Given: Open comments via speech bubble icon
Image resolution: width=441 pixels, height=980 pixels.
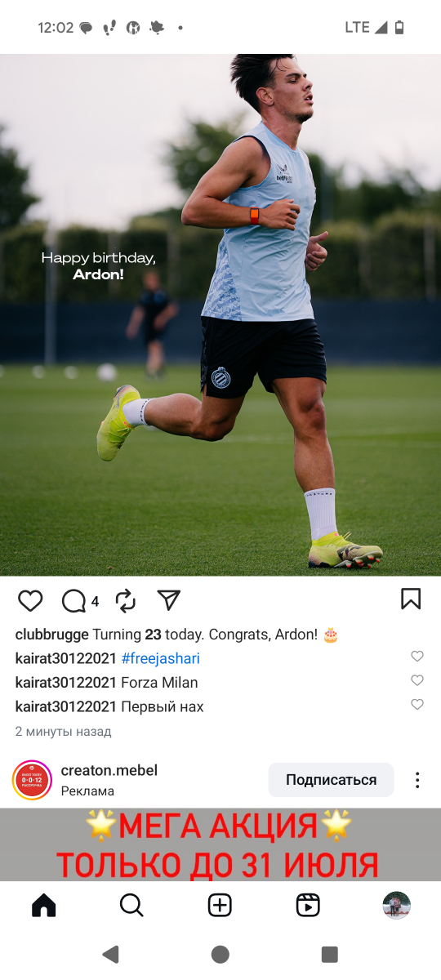Looking at the screenshot, I should 73,601.
